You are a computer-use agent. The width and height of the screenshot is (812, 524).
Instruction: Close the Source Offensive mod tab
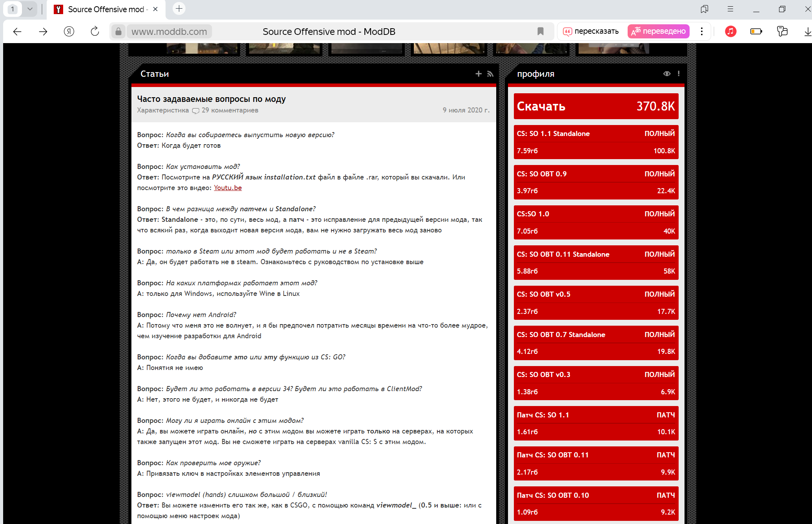(x=155, y=9)
